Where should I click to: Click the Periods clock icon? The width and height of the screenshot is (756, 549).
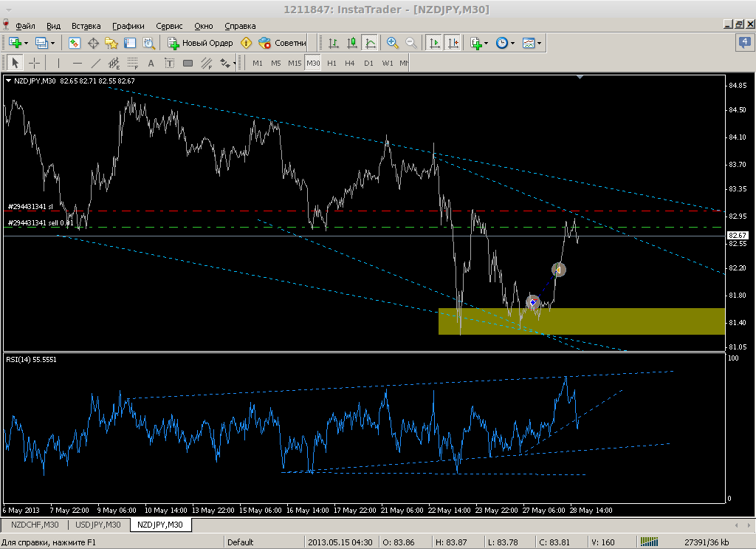click(502, 43)
